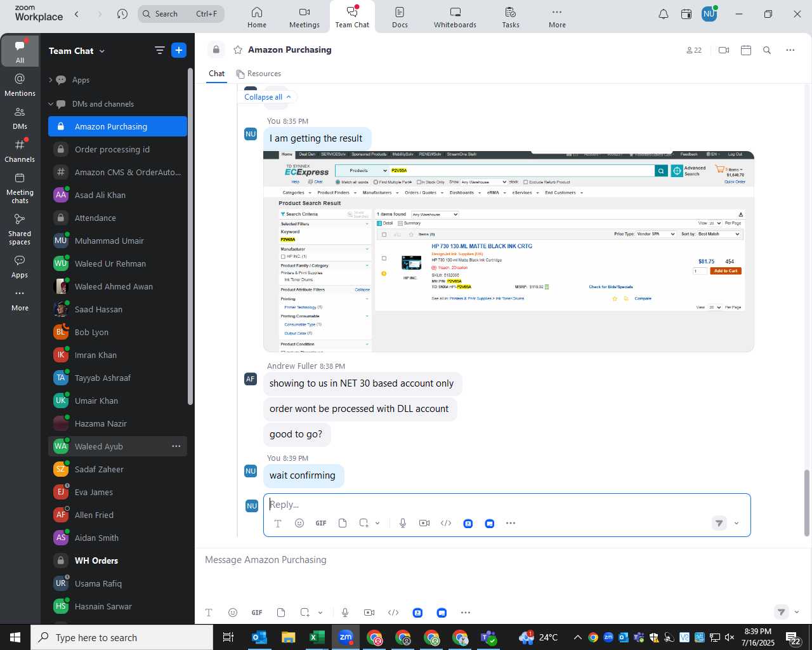Open the history clock icon
Screen dimensions: 812x650
tap(122, 13)
